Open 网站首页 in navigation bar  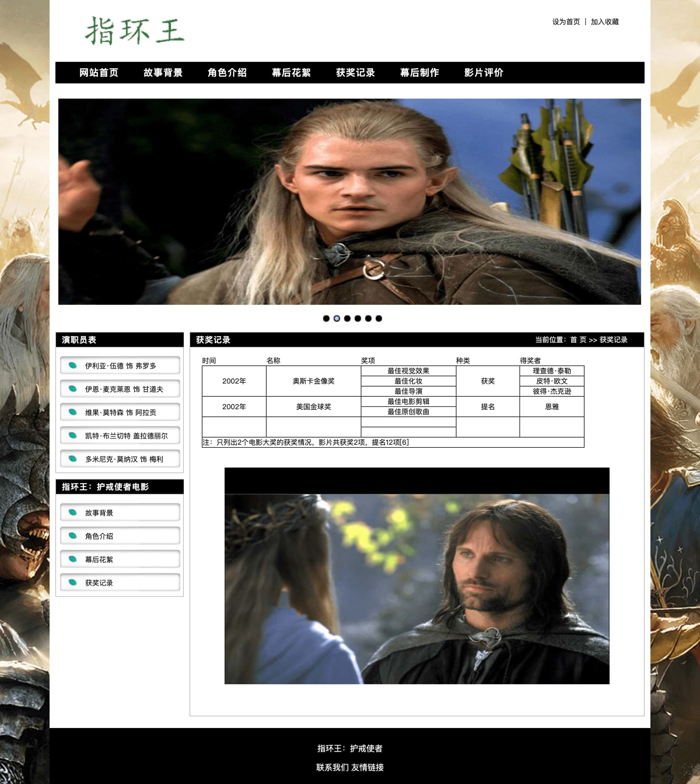[99, 73]
